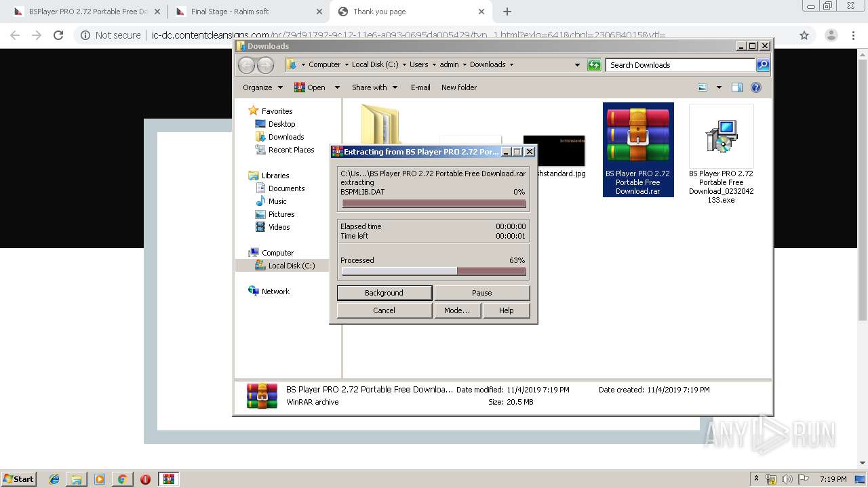Click the Action Center flag tray icon
The width and height of the screenshot is (868, 488).
pos(803,479)
